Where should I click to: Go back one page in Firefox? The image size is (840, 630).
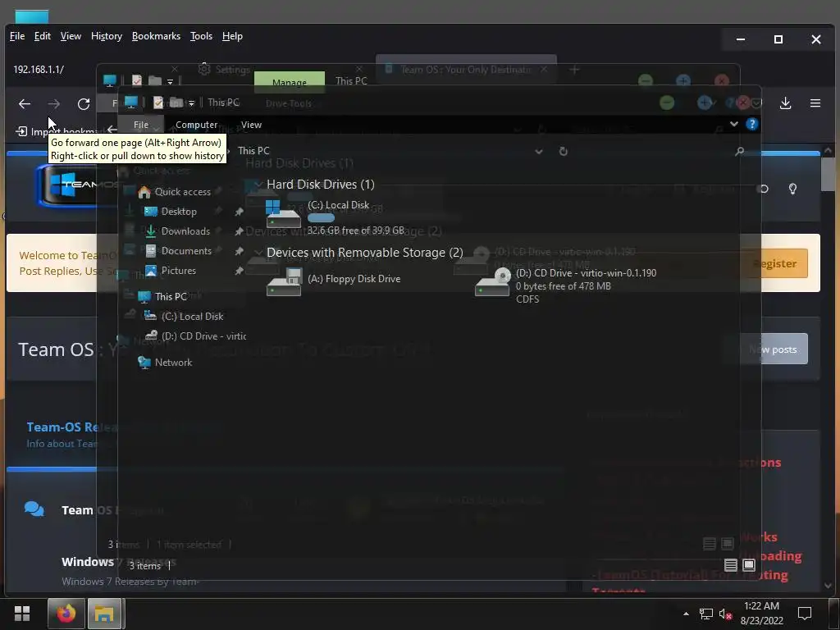tap(25, 104)
